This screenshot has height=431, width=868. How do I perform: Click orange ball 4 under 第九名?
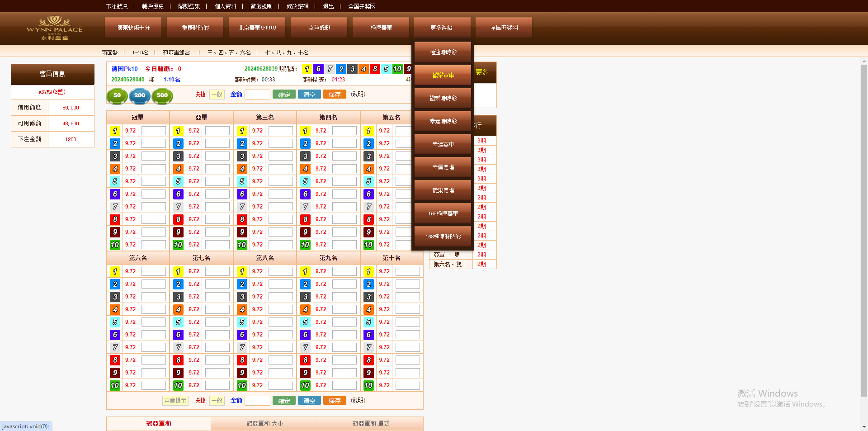click(305, 309)
